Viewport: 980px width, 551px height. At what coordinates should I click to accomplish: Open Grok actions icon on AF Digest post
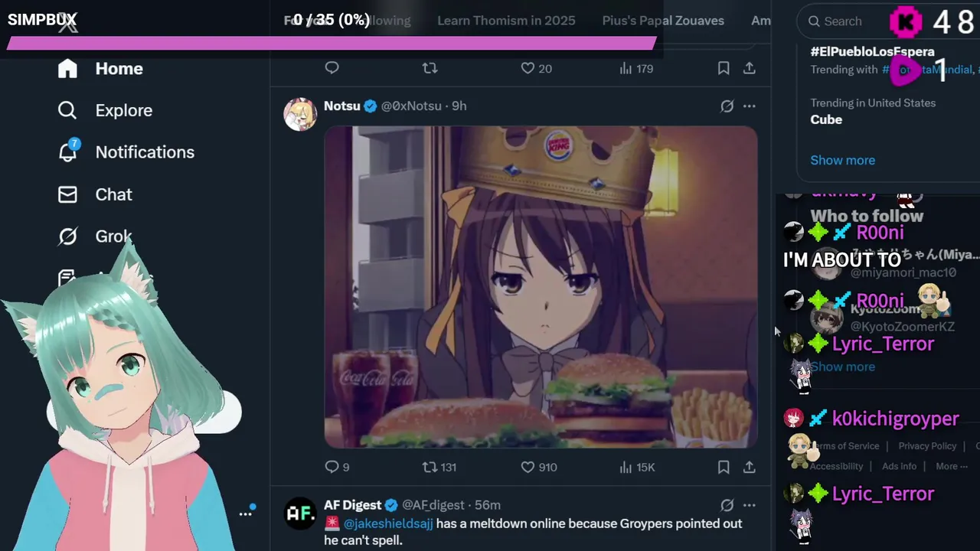click(x=727, y=505)
